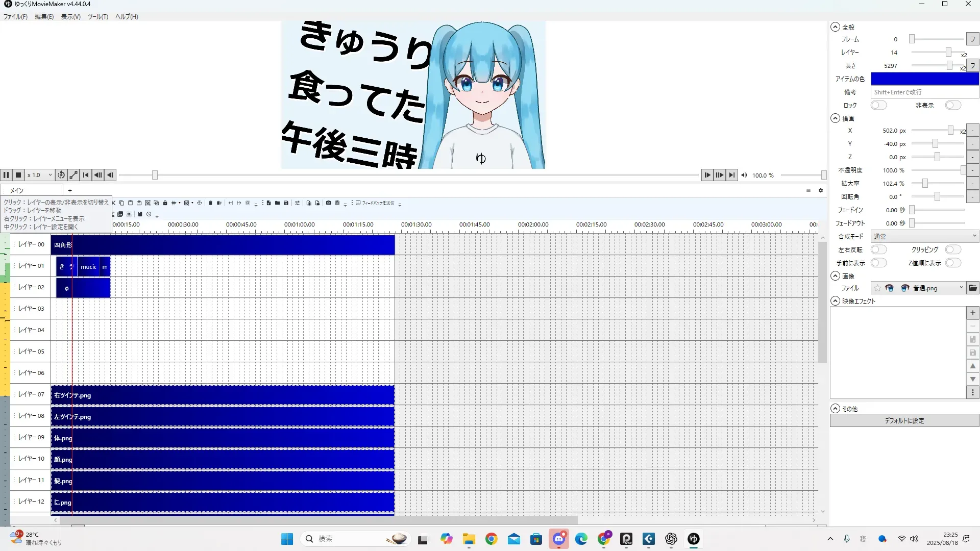Open the 合成モード dropdown
980x551 pixels.
(924, 236)
